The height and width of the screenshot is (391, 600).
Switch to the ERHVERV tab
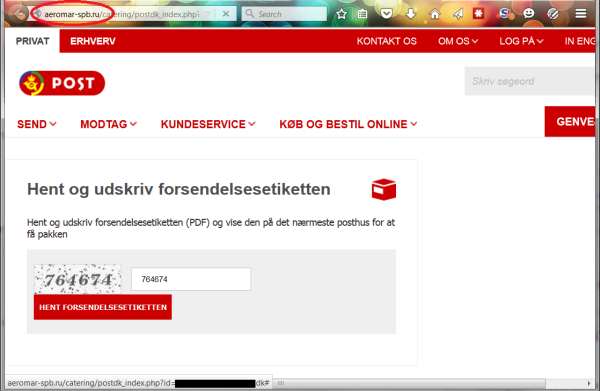(x=93, y=41)
